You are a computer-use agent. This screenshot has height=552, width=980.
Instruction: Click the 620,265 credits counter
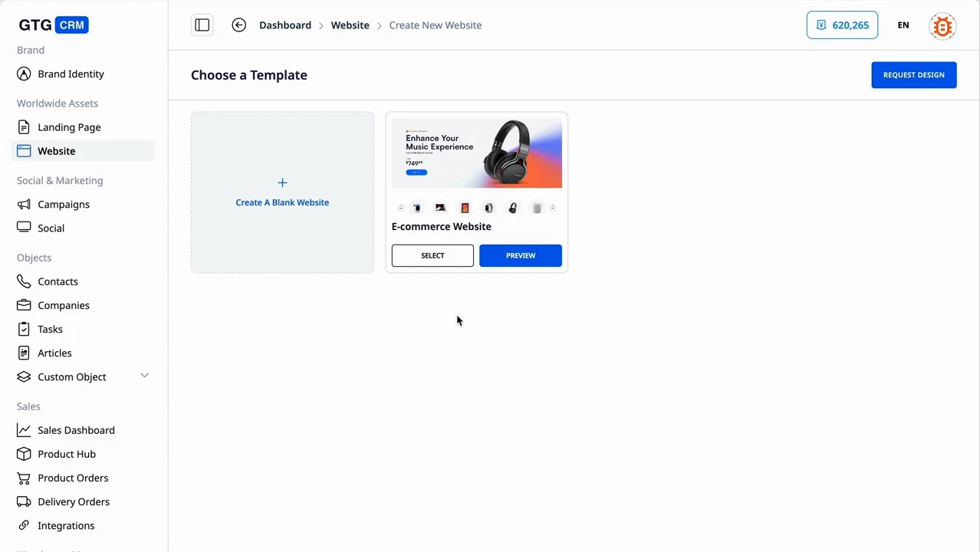point(842,25)
